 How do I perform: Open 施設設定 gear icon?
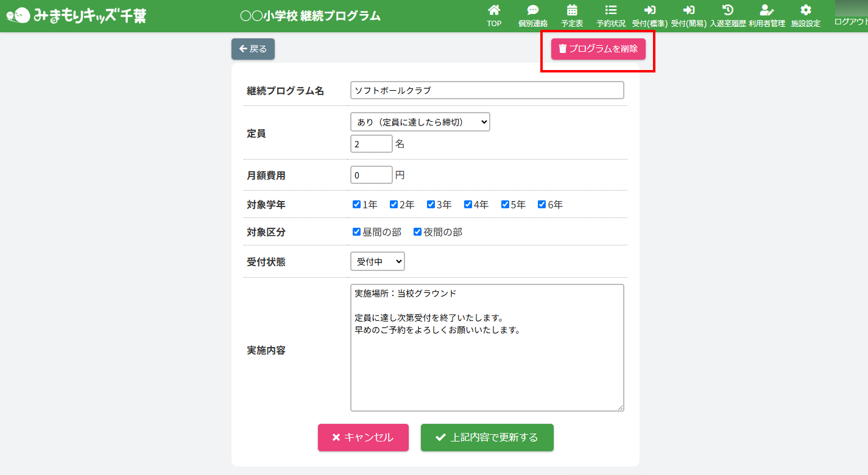(805, 10)
